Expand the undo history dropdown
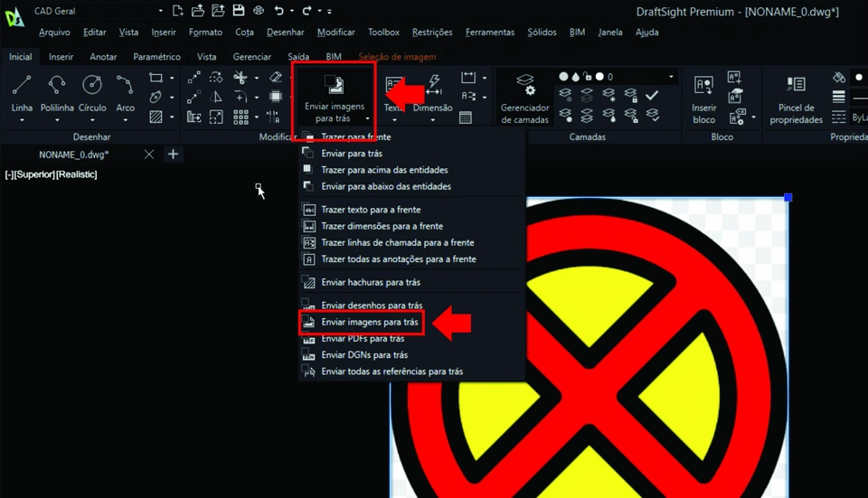Image resolution: width=868 pixels, height=498 pixels. point(292,11)
